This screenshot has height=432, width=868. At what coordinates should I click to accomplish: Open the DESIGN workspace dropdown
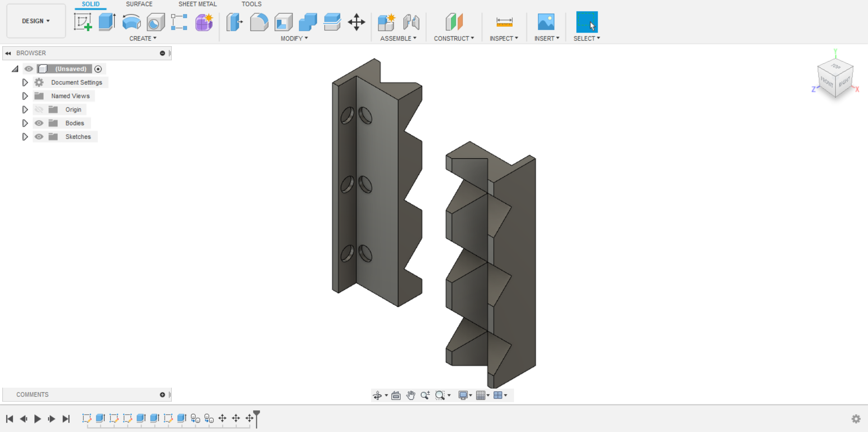(x=36, y=21)
